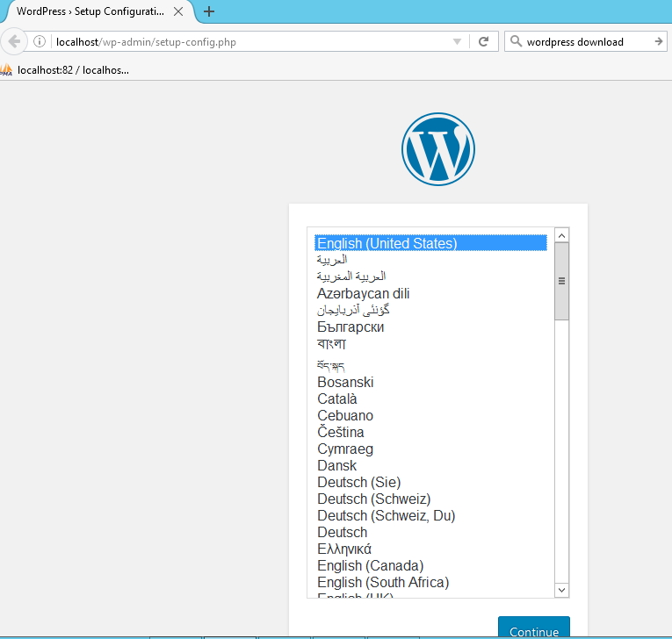Pick English (South Africa) from the list
The width and height of the screenshot is (672, 639).
tap(430, 583)
